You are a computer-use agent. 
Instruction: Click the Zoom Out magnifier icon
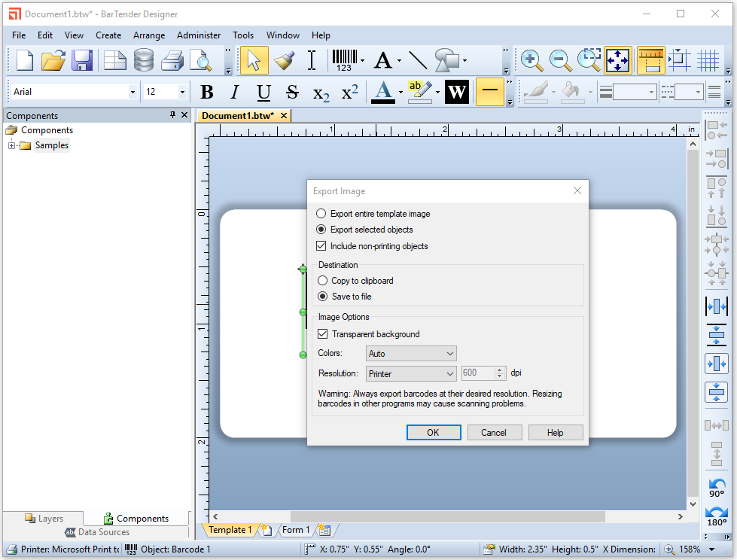(x=560, y=60)
